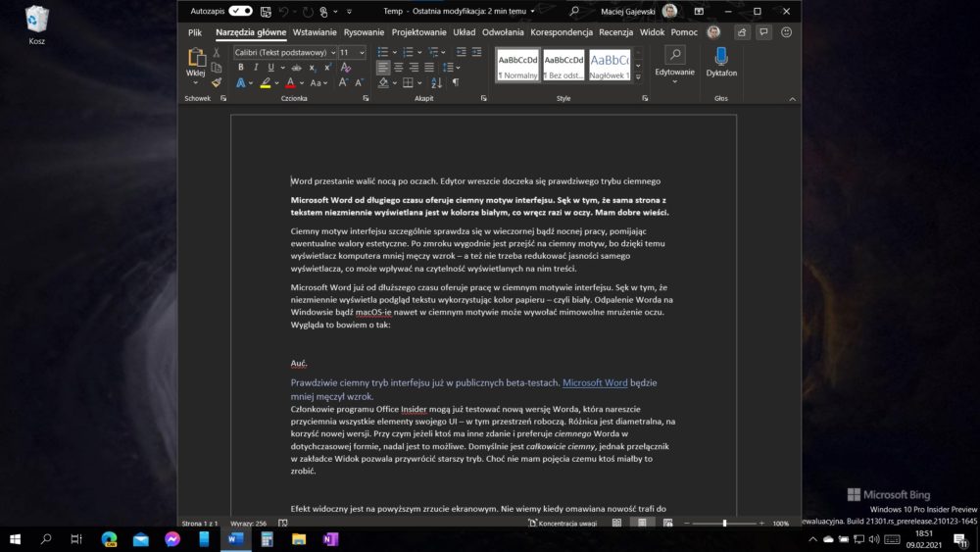The height and width of the screenshot is (552, 980).
Task: Open the Comments icon button
Action: 763,32
